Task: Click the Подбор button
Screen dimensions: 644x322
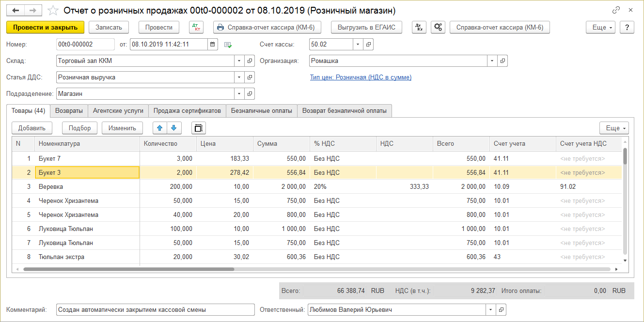Action: 79,128
